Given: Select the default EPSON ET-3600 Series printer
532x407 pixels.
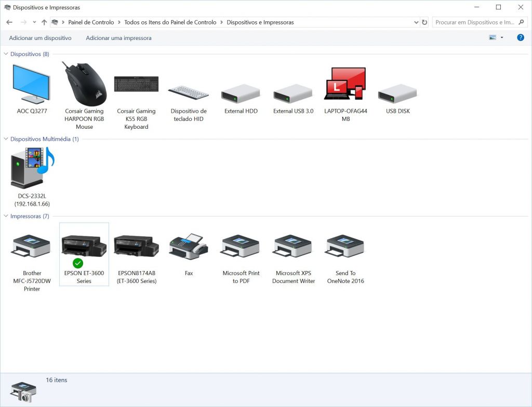Looking at the screenshot, I should pyautogui.click(x=84, y=254).
